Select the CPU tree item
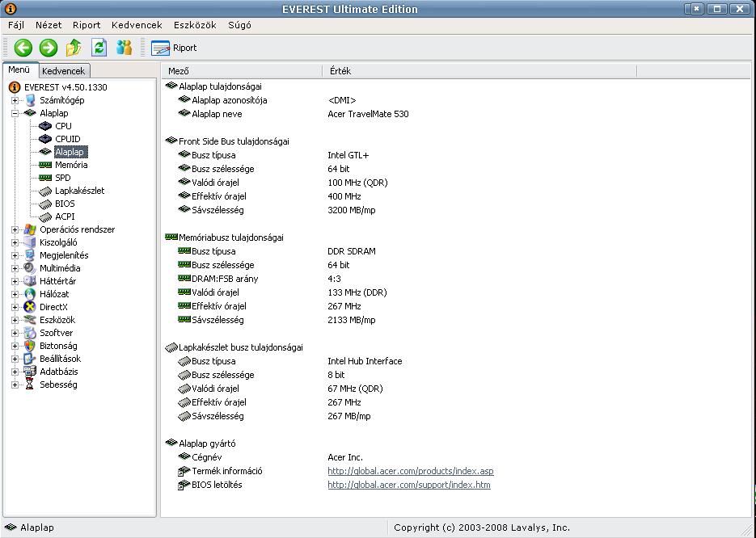 [x=63, y=126]
